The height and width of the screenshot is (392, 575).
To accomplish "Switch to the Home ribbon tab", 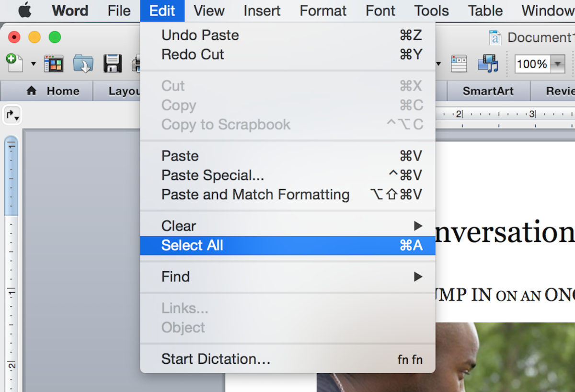I will [53, 91].
